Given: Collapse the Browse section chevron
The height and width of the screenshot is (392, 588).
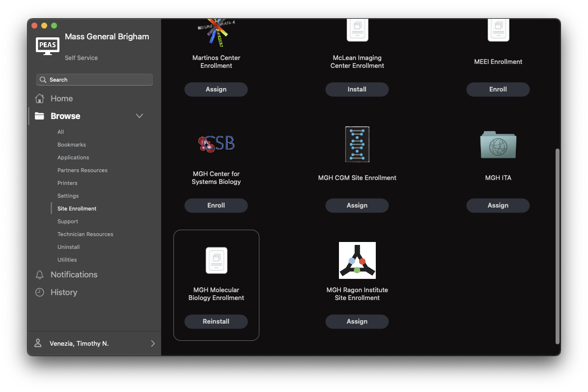Looking at the screenshot, I should (140, 116).
